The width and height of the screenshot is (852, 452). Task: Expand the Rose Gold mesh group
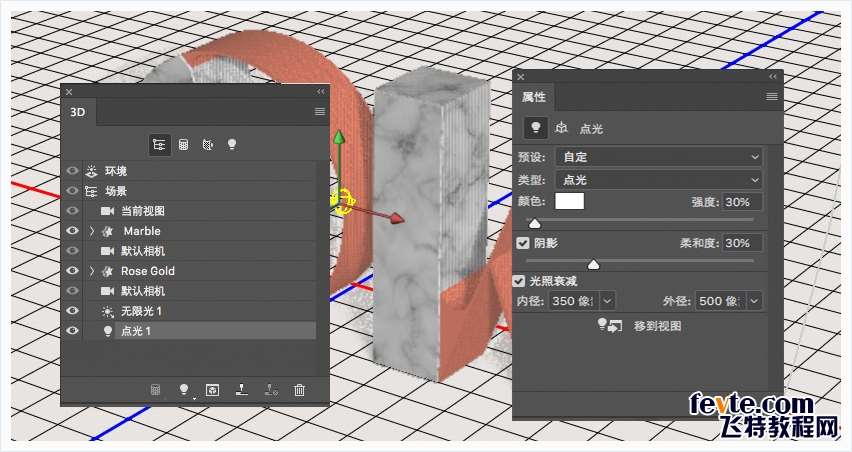pos(91,271)
